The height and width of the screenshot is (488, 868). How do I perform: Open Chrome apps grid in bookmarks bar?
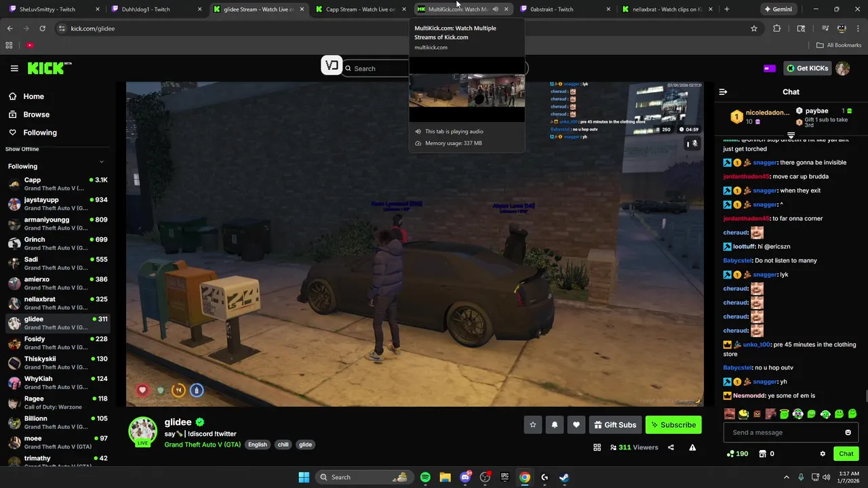(x=9, y=45)
